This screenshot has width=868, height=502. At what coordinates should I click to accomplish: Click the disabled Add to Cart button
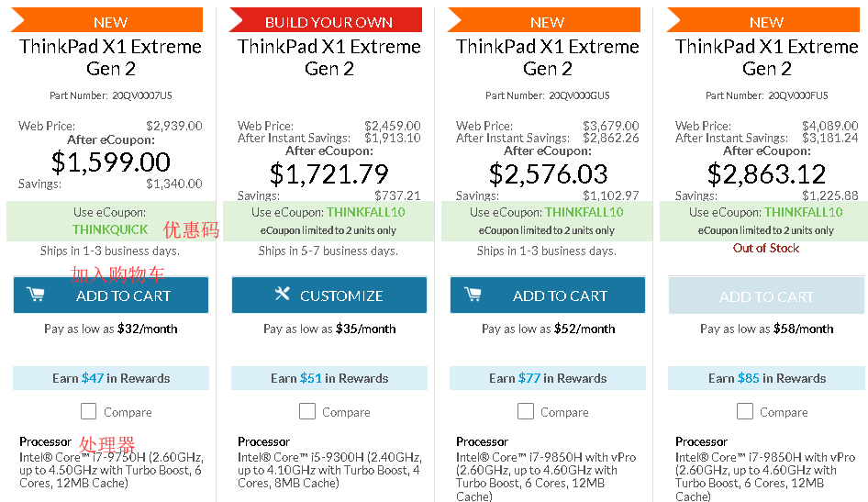766,296
